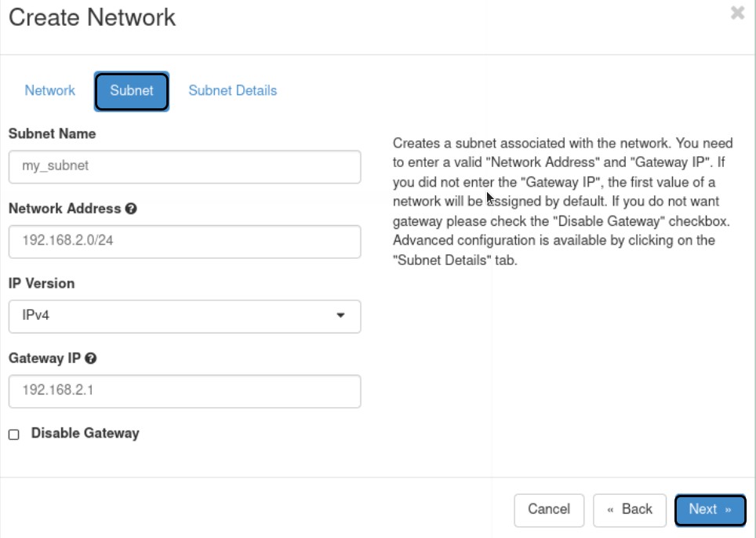Click the Create Network dialog title

[x=93, y=18]
